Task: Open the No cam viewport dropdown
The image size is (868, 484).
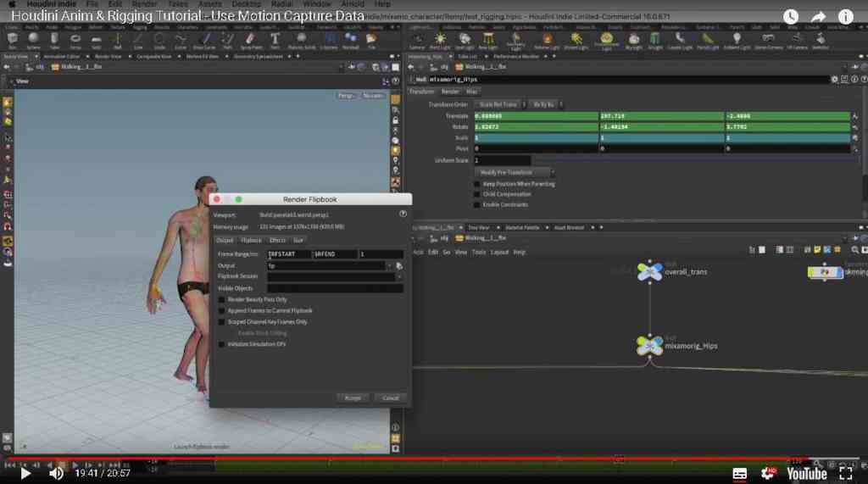Action: 373,95
